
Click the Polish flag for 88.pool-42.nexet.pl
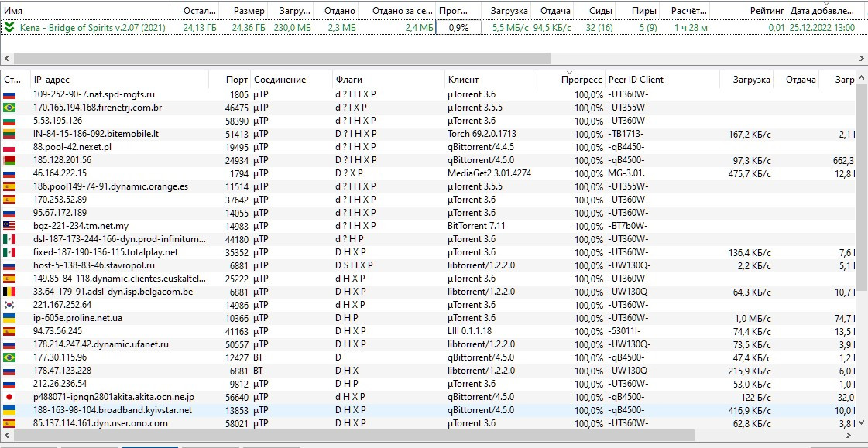[10, 147]
